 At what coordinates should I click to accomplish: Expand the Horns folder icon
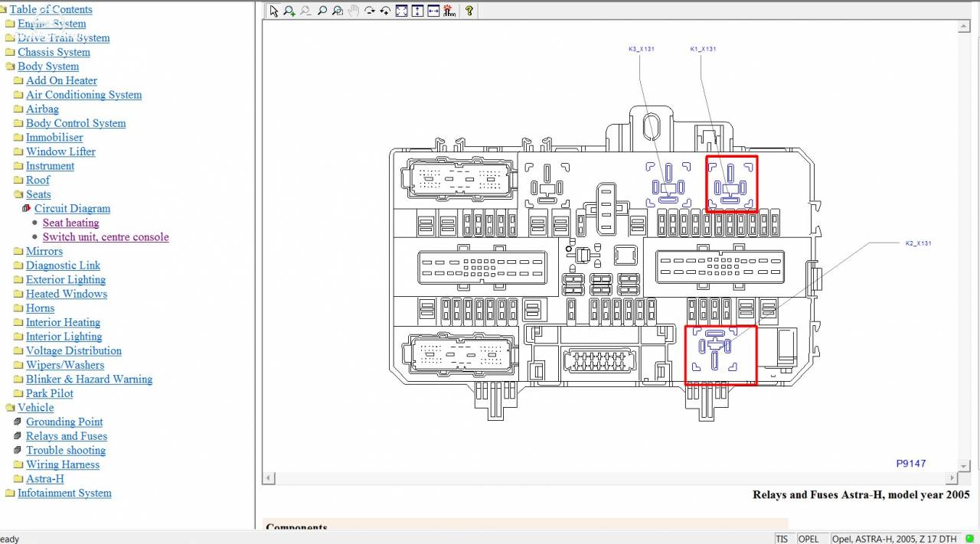point(18,308)
